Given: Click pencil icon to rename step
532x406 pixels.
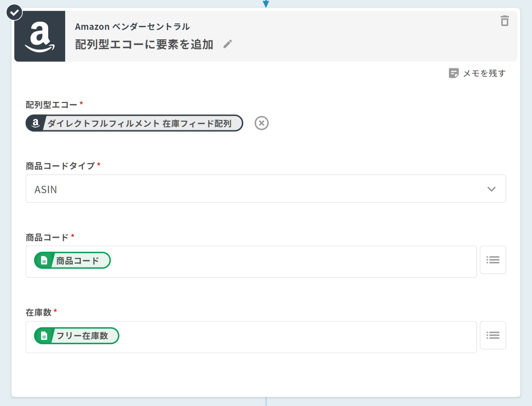Looking at the screenshot, I should point(228,44).
